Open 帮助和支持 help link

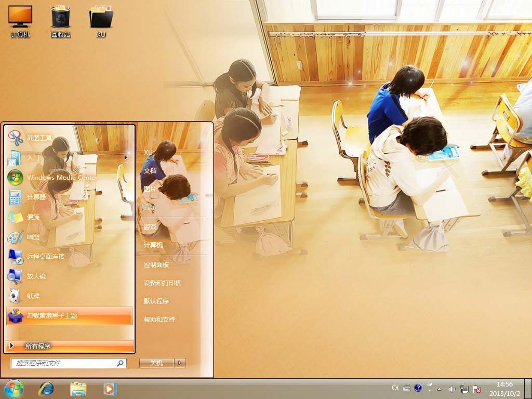(x=159, y=320)
